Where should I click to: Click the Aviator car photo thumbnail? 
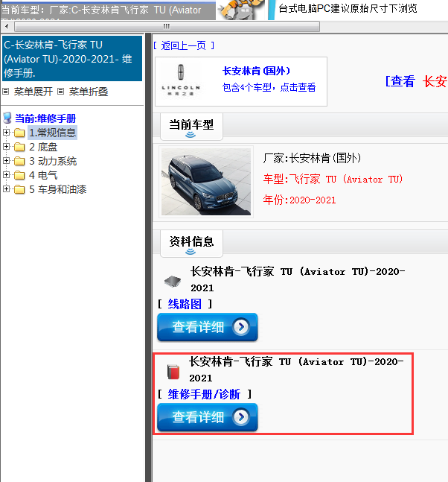pyautogui.click(x=206, y=182)
